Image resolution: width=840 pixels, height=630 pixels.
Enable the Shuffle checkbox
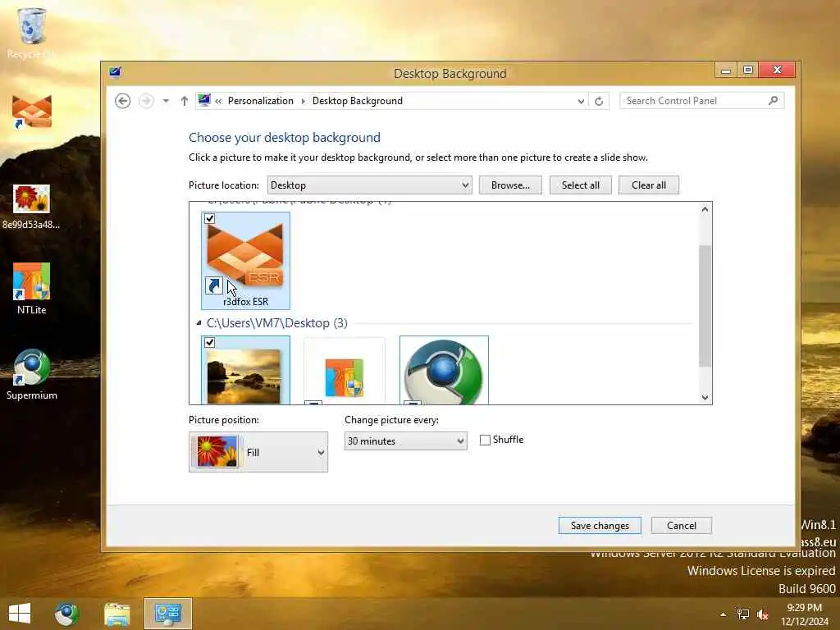[x=485, y=440]
